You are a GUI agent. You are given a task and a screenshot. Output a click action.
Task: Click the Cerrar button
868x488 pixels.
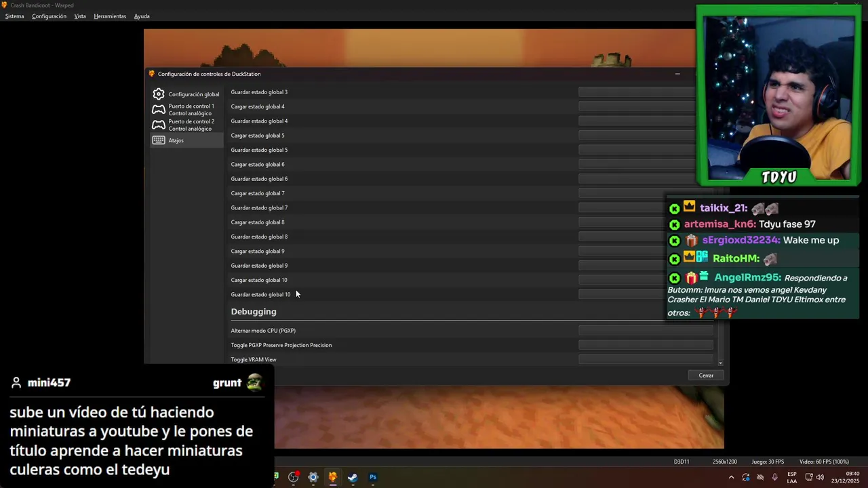coord(706,375)
